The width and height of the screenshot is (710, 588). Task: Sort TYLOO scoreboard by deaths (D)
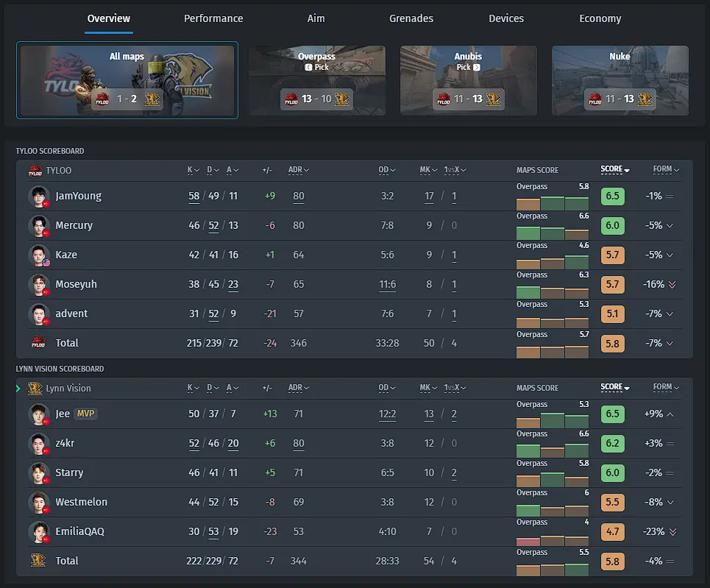(x=213, y=170)
